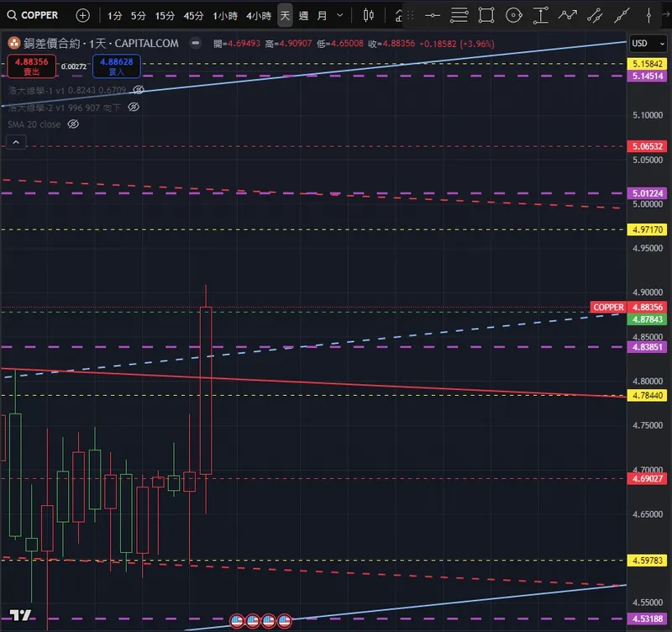Switch to the 1分 timeframe
The height and width of the screenshot is (632, 672).
coord(114,16)
